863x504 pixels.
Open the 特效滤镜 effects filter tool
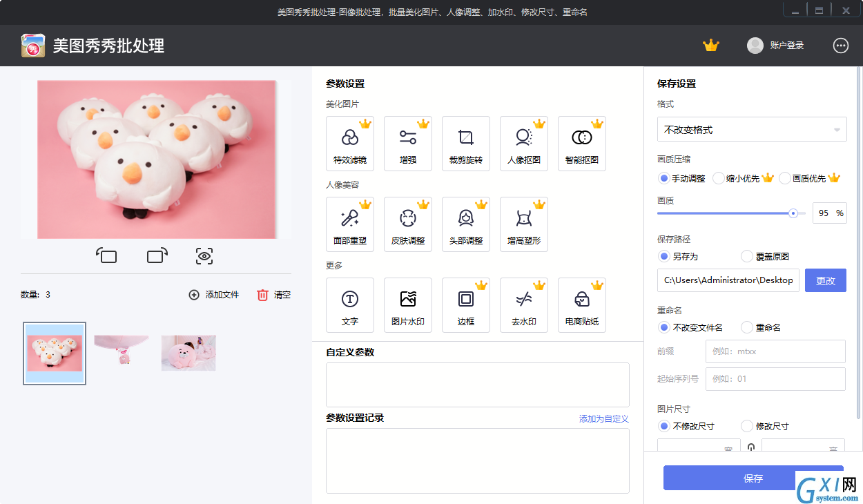(350, 144)
